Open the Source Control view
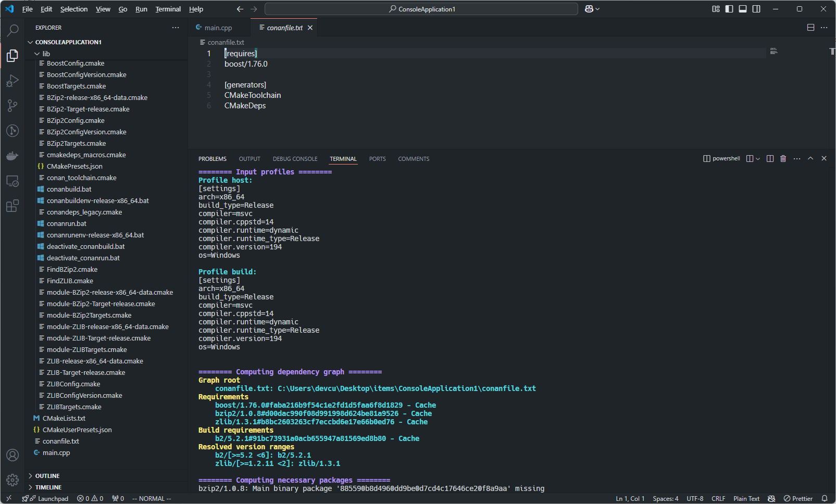Viewport: 836px width, 504px height. [13, 106]
